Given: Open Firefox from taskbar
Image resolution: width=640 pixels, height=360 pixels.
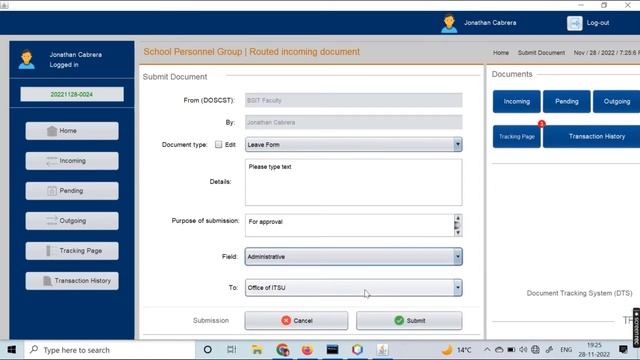Looking at the screenshot, I should pos(307,350).
